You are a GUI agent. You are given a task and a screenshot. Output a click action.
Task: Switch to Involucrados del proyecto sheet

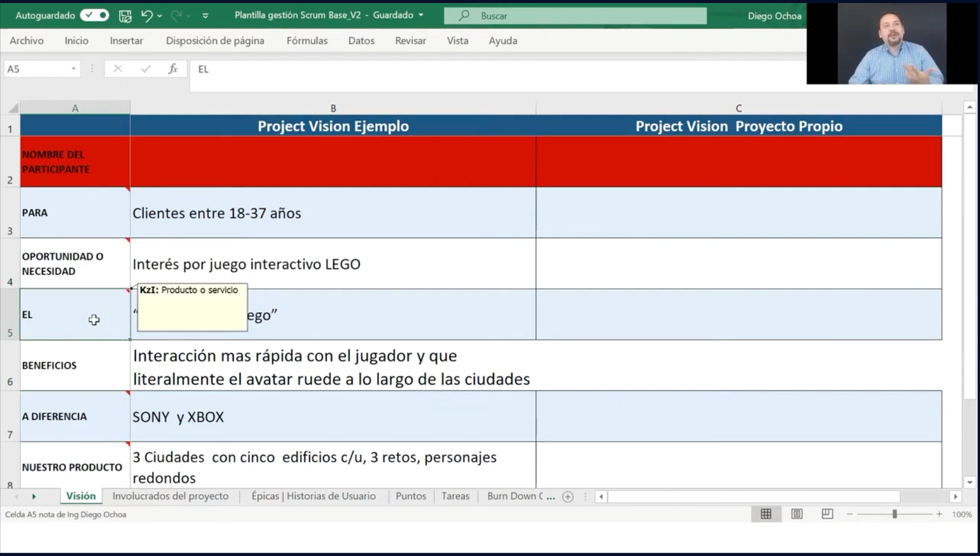[170, 496]
